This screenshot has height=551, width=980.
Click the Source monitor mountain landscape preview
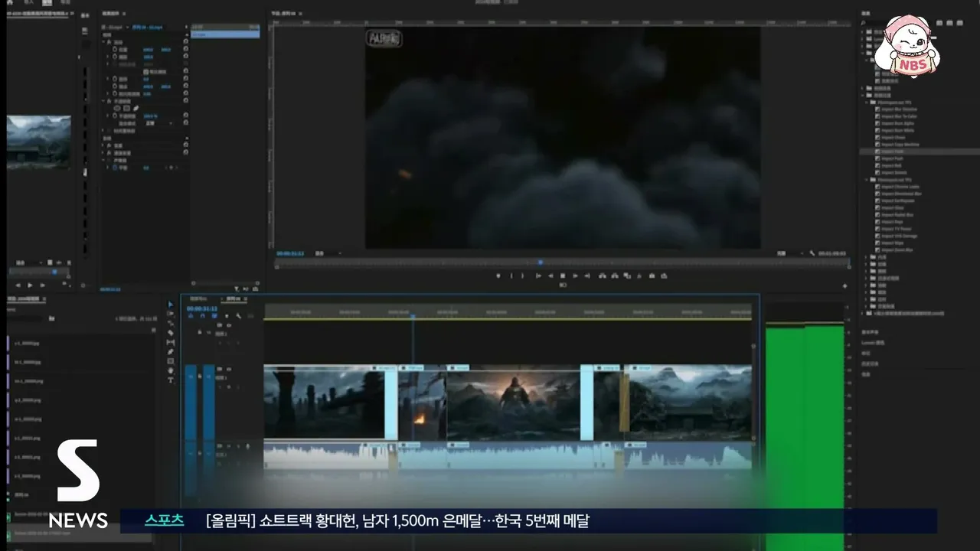[x=38, y=142]
